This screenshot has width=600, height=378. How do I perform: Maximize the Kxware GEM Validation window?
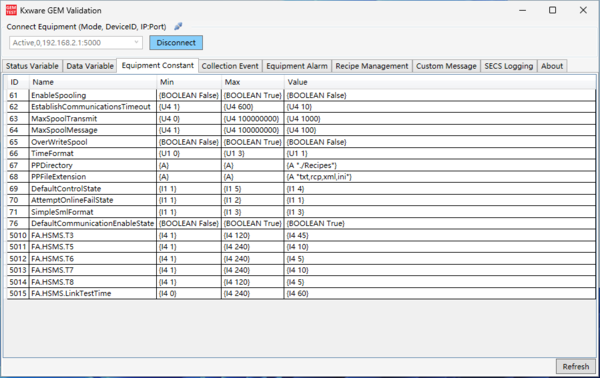tap(553, 10)
